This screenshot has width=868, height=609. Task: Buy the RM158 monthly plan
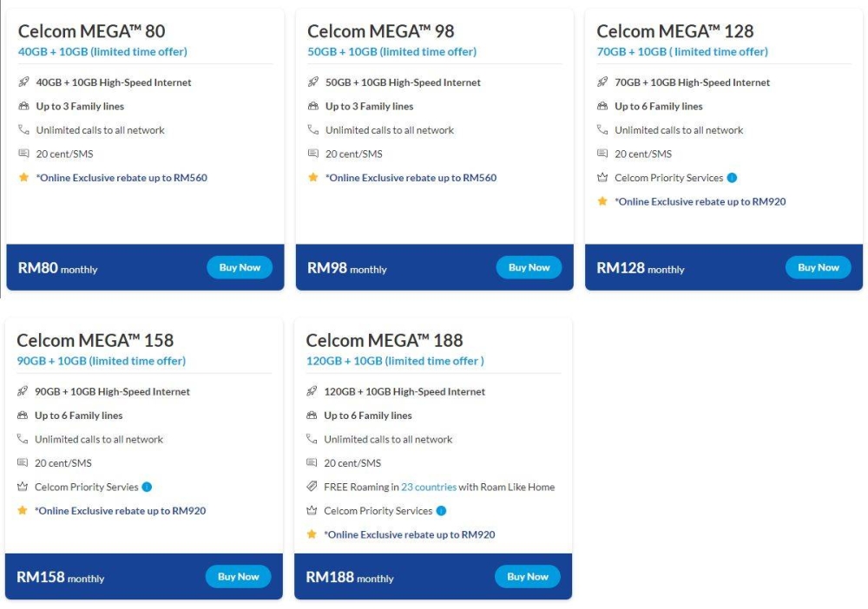click(x=238, y=576)
